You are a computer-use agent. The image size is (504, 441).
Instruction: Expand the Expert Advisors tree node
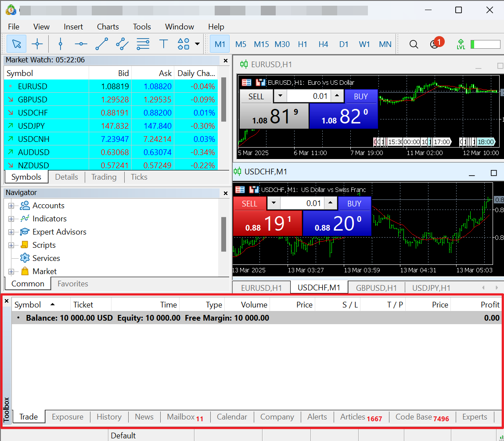pos(11,232)
